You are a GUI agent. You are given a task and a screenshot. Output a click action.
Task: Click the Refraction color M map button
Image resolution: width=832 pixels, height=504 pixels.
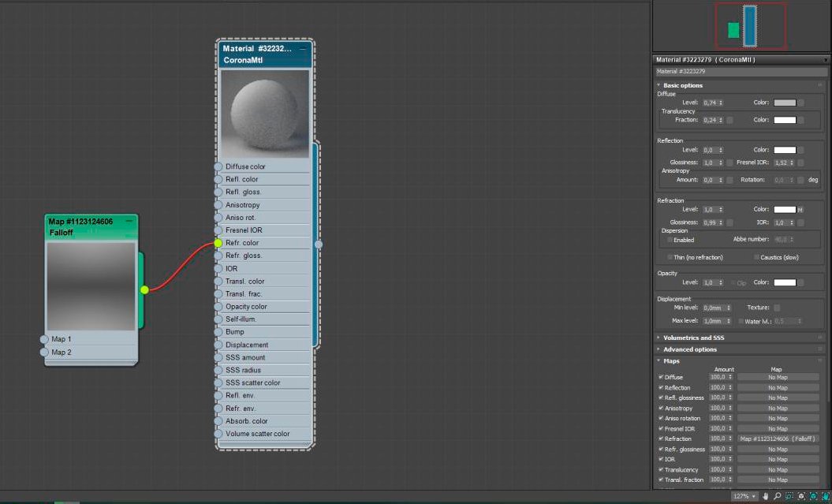coord(800,210)
